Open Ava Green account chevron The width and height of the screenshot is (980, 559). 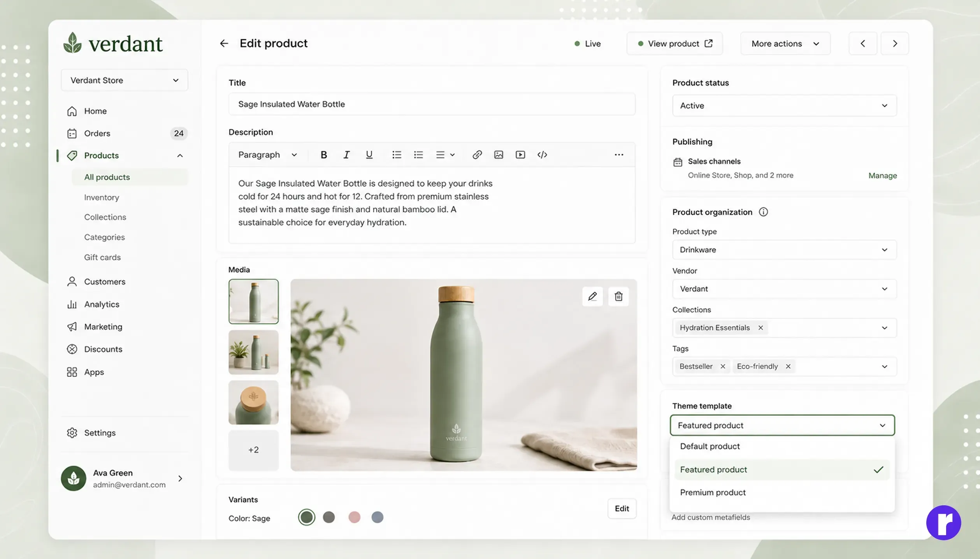pyautogui.click(x=180, y=478)
